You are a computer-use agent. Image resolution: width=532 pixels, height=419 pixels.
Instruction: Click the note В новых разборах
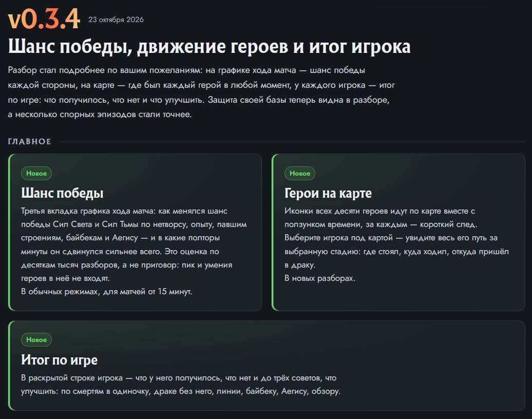point(319,278)
